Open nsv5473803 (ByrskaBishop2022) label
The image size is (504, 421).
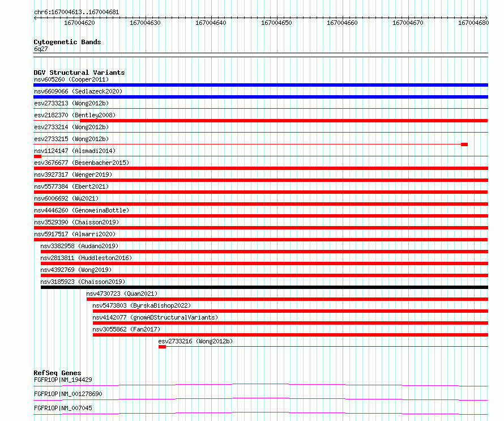pyautogui.click(x=142, y=305)
